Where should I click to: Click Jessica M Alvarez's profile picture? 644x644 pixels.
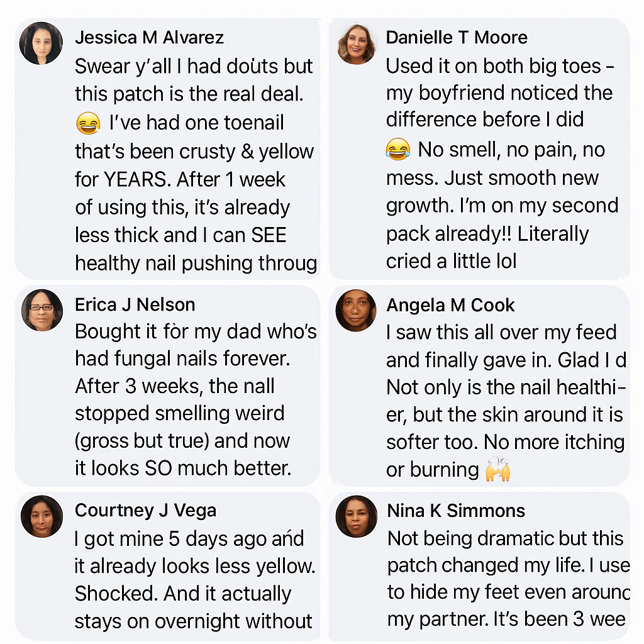click(x=41, y=43)
